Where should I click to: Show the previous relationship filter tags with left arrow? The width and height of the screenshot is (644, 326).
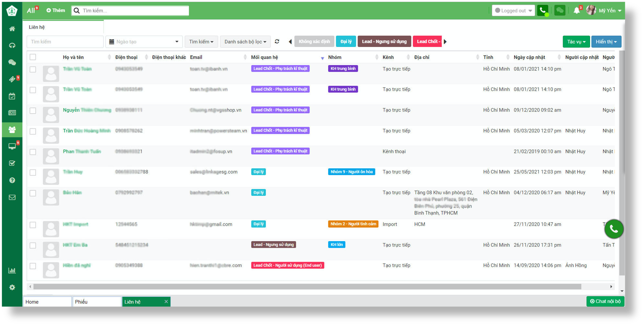click(x=290, y=42)
